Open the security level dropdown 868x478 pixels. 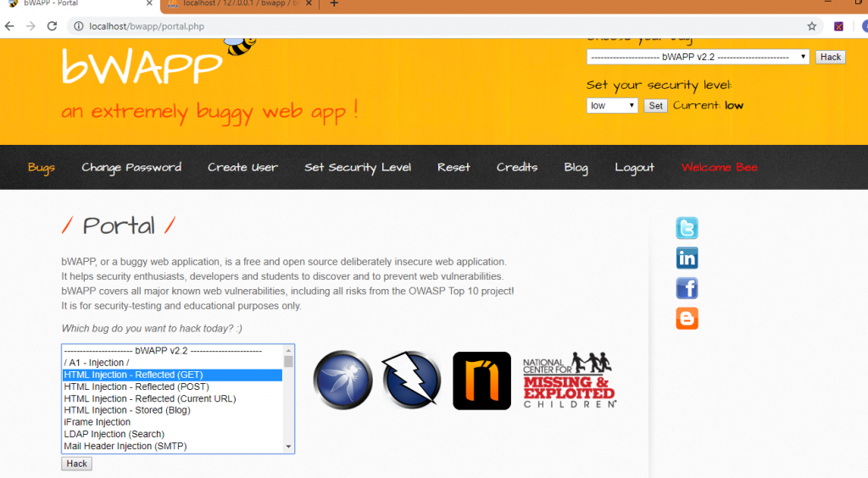[x=612, y=106]
